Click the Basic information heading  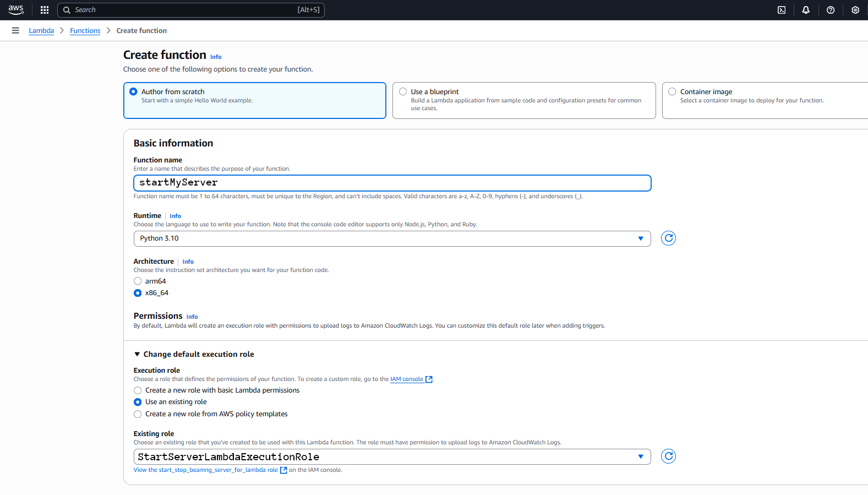[x=173, y=143]
